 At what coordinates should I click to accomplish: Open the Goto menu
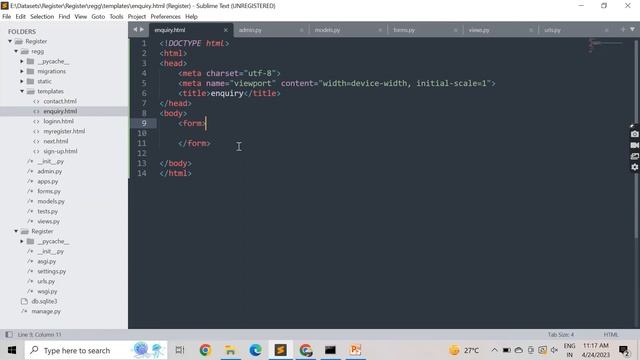(x=98, y=17)
